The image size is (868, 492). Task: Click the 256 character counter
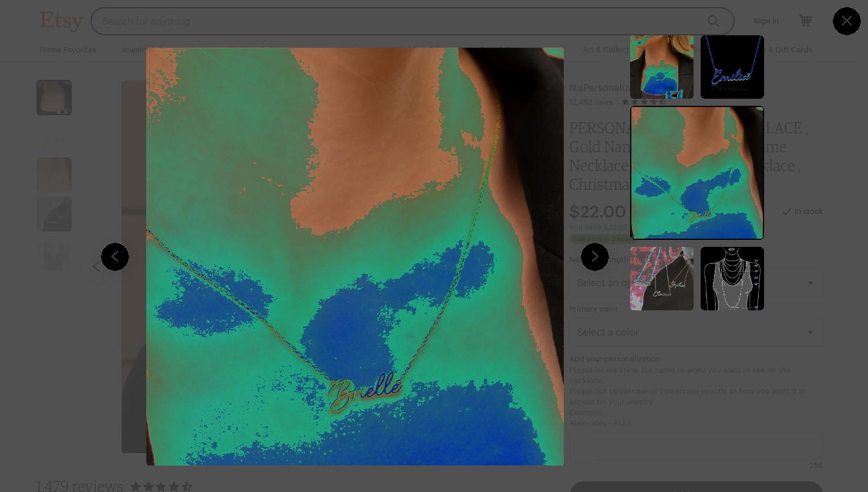point(816,465)
